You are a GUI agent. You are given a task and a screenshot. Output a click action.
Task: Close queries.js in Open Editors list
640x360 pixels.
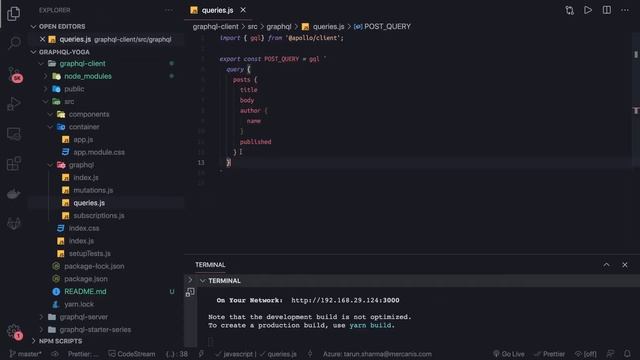pos(42,39)
